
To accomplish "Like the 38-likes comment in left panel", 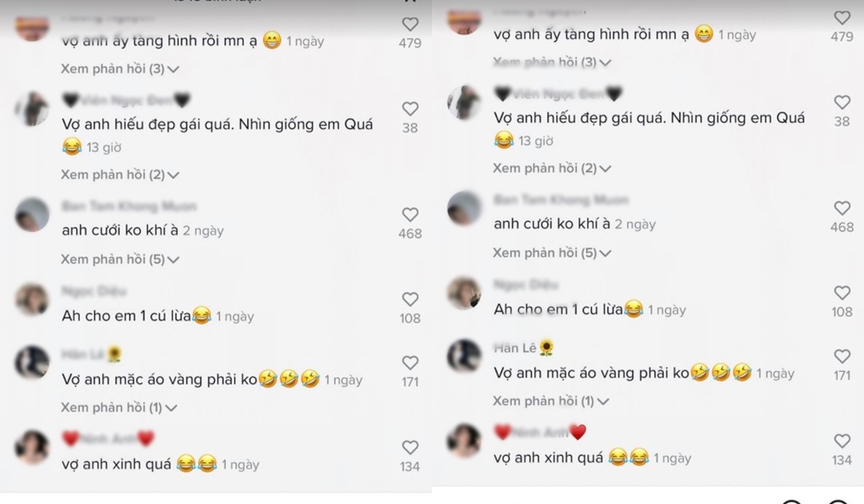I will click(x=410, y=109).
